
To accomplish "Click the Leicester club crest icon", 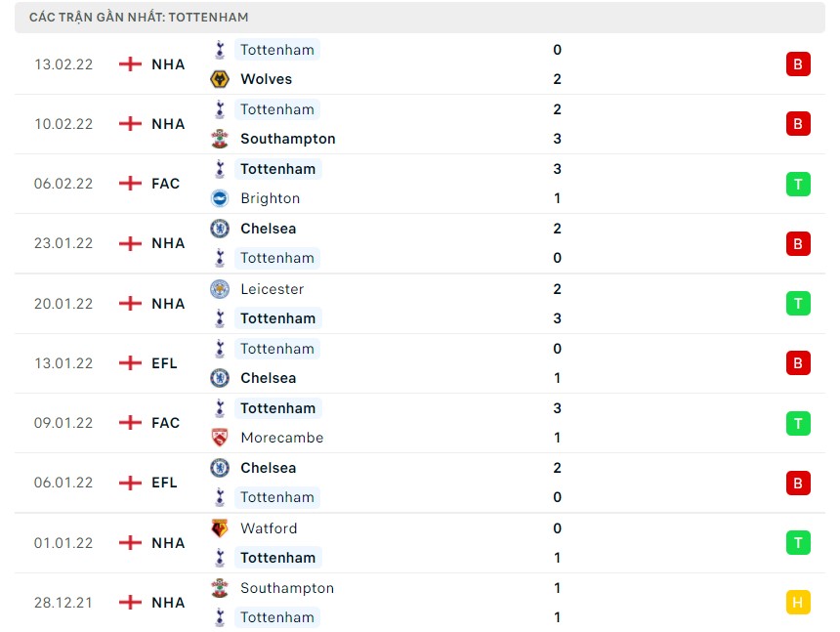I will click(220, 289).
